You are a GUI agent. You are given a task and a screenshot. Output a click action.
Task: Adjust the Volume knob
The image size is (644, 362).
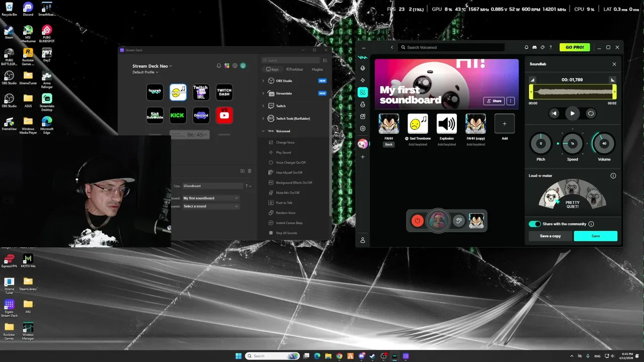point(604,143)
